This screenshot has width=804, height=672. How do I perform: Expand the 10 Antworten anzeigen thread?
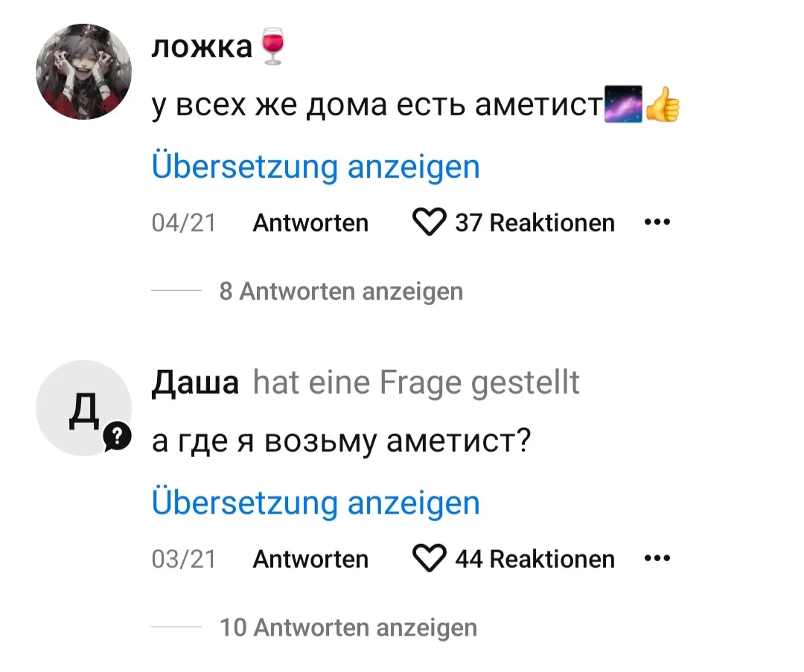[348, 627]
